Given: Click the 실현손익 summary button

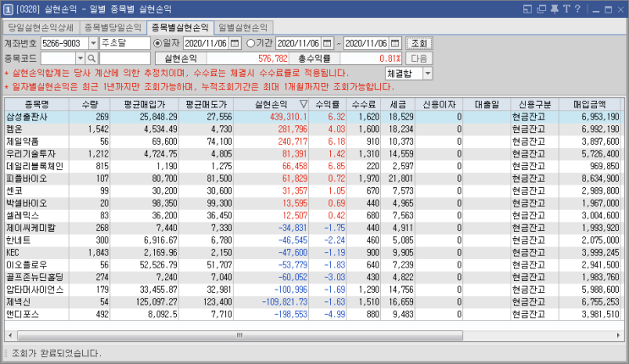Looking at the screenshot, I should 180,58.
